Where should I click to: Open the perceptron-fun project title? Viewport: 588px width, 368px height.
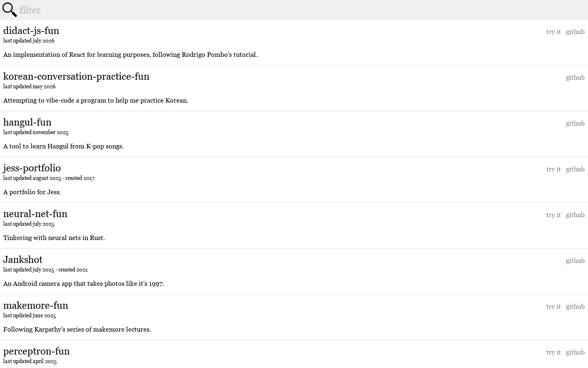(36, 351)
